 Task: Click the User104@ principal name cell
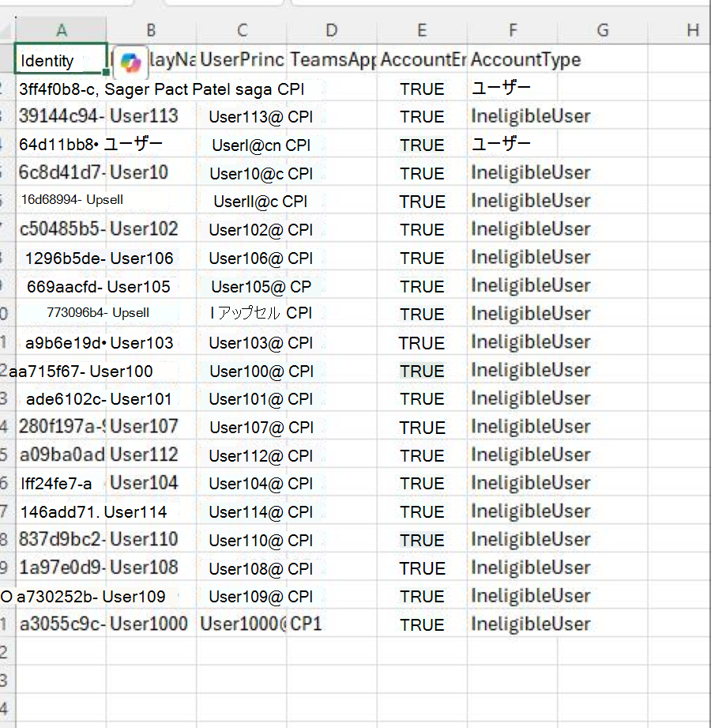(x=241, y=484)
